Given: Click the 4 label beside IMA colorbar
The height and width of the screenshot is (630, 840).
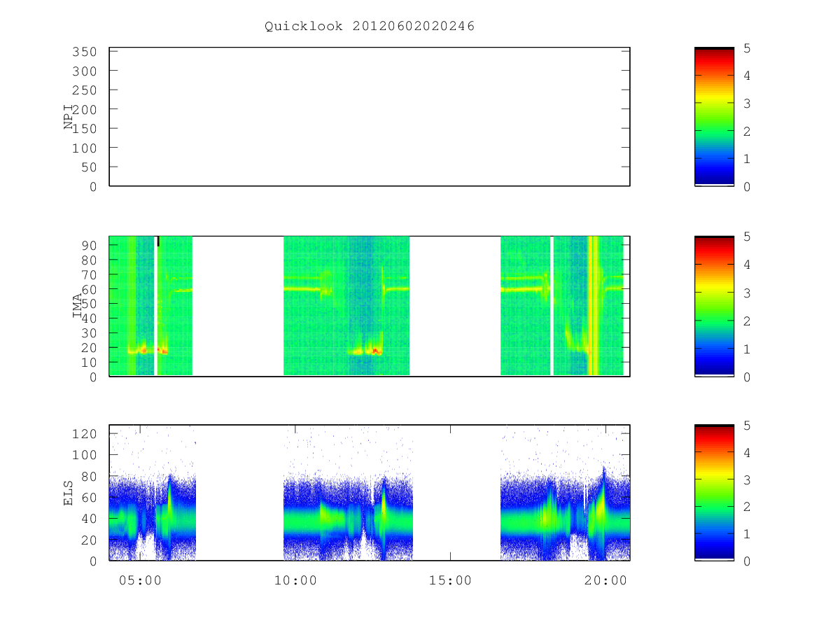Looking at the screenshot, I should pos(747,265).
